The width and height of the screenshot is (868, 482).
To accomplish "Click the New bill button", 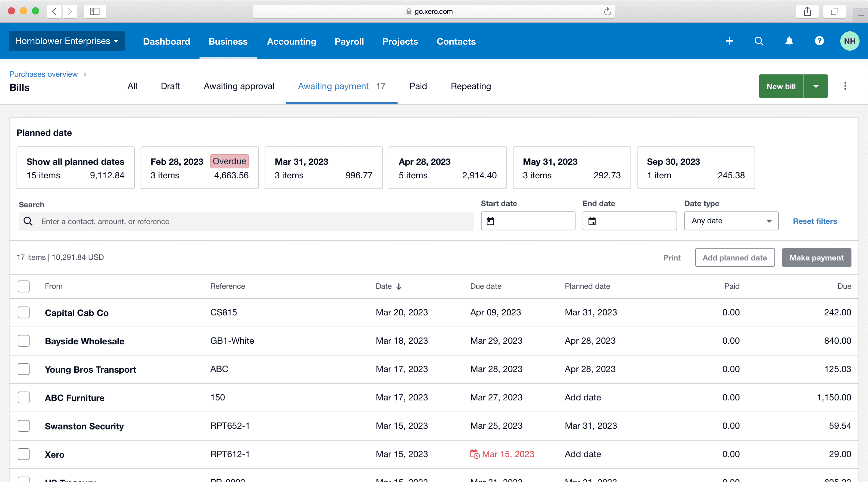I will tap(781, 86).
